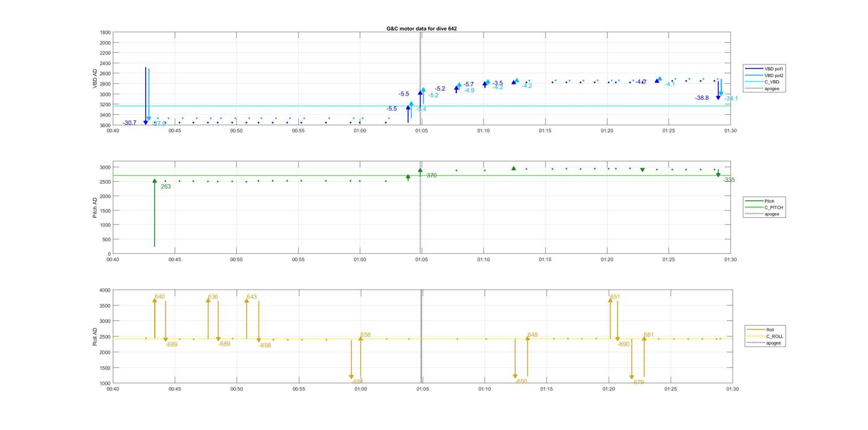
Task: Click the "640" roll data label
Action: pos(160,297)
